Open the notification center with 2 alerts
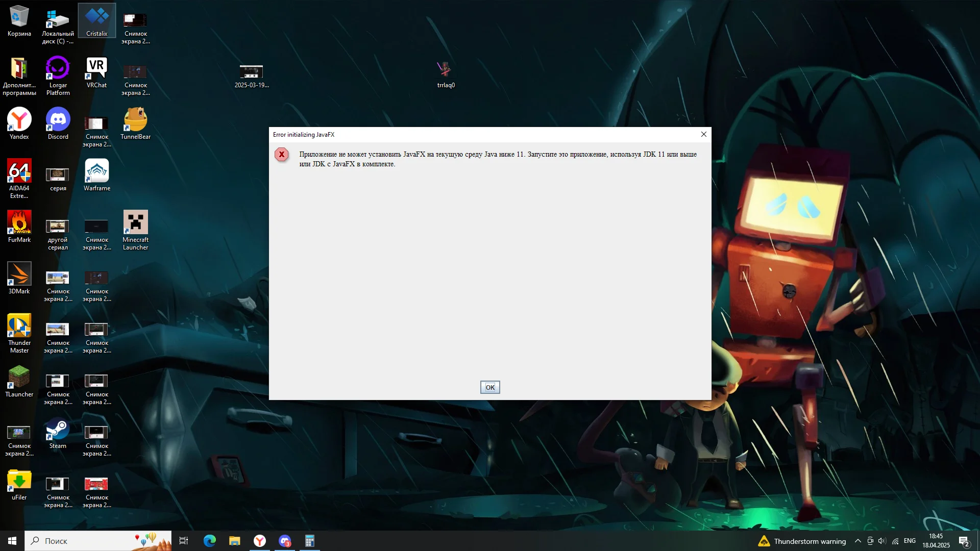Viewport: 980px width, 551px height. coord(964,541)
